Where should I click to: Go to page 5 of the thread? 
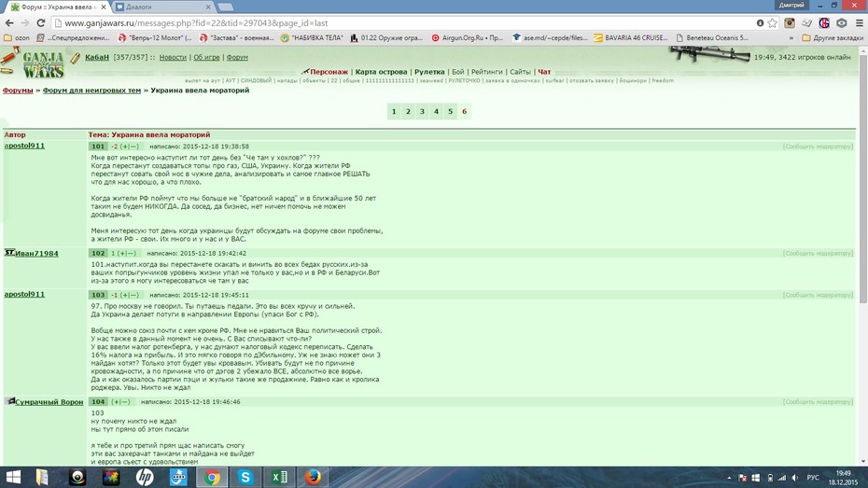click(x=450, y=111)
